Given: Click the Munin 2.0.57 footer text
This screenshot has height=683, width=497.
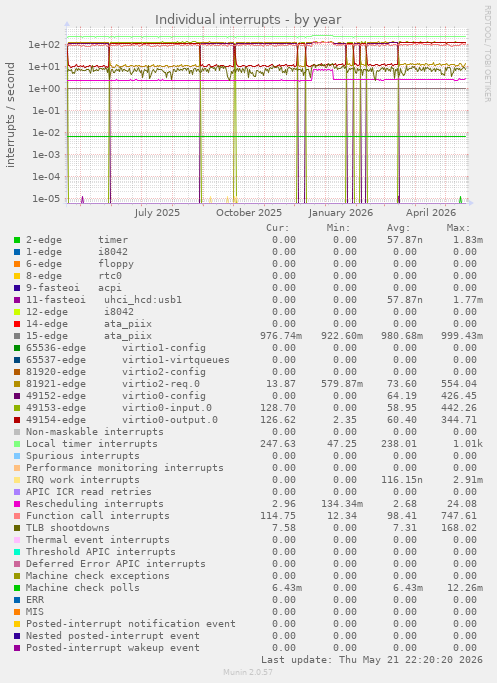Looking at the screenshot, I should pos(248,672).
